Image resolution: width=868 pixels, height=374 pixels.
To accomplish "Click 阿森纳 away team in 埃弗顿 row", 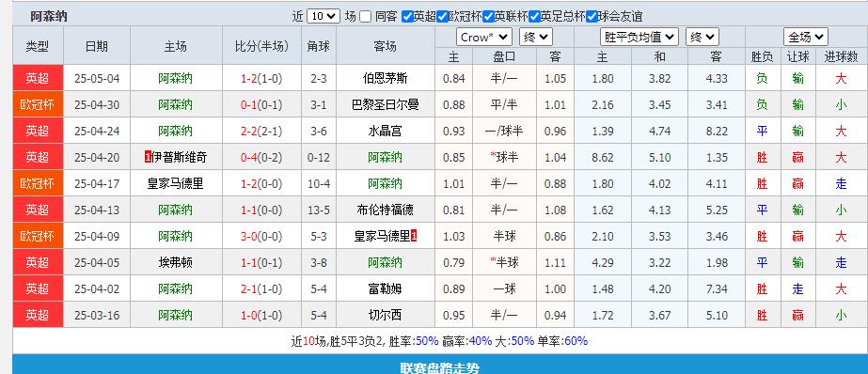I will pyautogui.click(x=386, y=262).
